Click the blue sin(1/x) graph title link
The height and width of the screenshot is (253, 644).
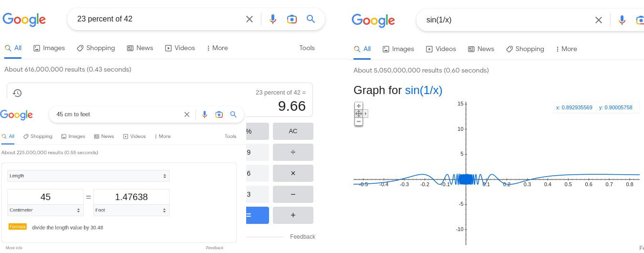pyautogui.click(x=423, y=90)
